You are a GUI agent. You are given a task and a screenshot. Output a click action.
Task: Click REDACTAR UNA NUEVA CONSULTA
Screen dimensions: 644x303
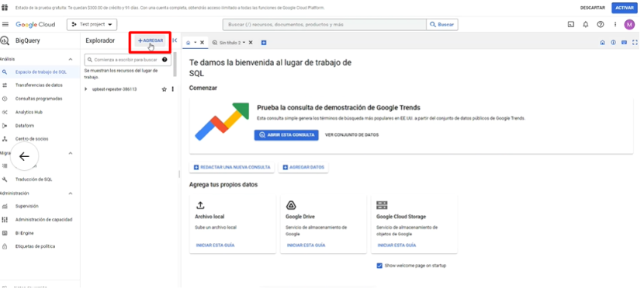[232, 167]
